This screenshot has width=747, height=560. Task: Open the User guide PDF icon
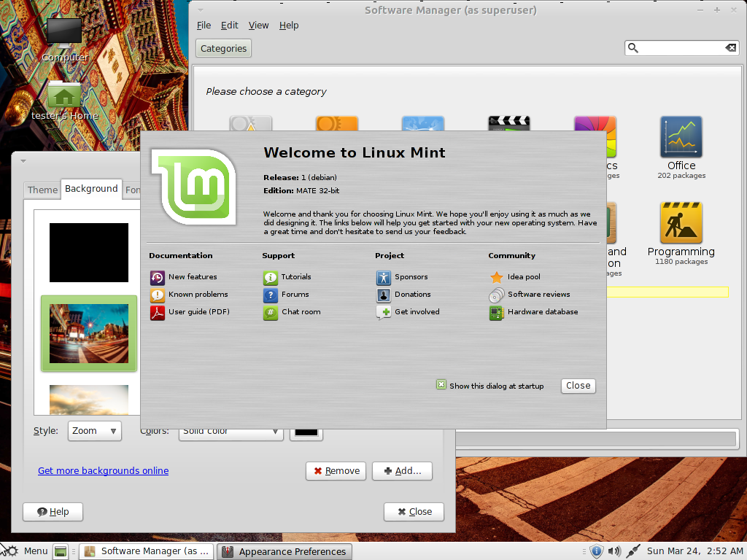pos(158,313)
